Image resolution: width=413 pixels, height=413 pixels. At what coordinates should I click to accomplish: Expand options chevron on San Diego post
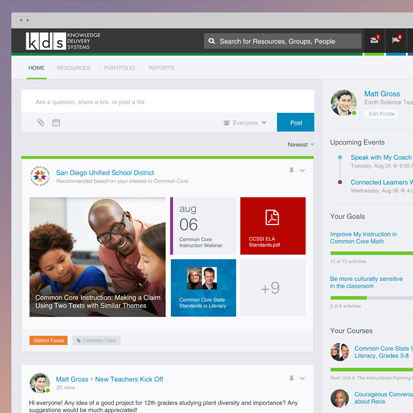pyautogui.click(x=302, y=170)
